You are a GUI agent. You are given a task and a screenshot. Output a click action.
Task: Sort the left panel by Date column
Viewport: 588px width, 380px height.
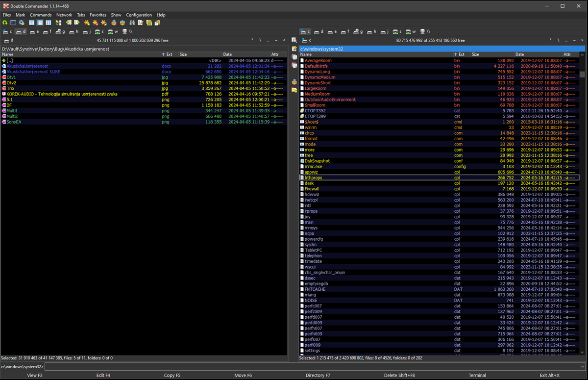[246, 54]
